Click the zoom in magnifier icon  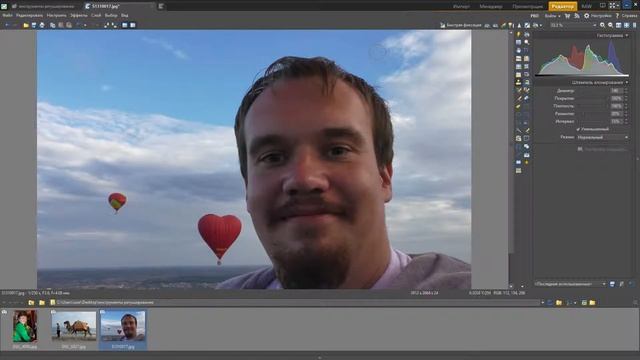pyautogui.click(x=602, y=25)
